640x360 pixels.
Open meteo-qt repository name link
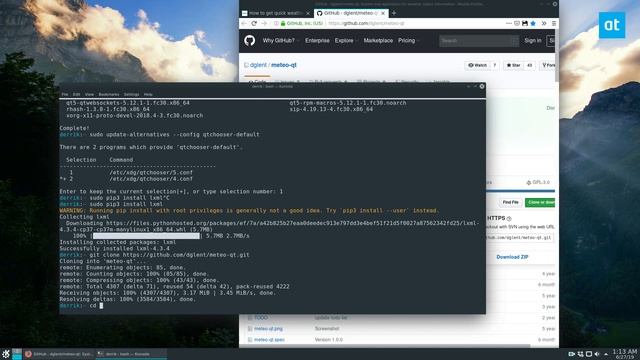[x=284, y=65]
